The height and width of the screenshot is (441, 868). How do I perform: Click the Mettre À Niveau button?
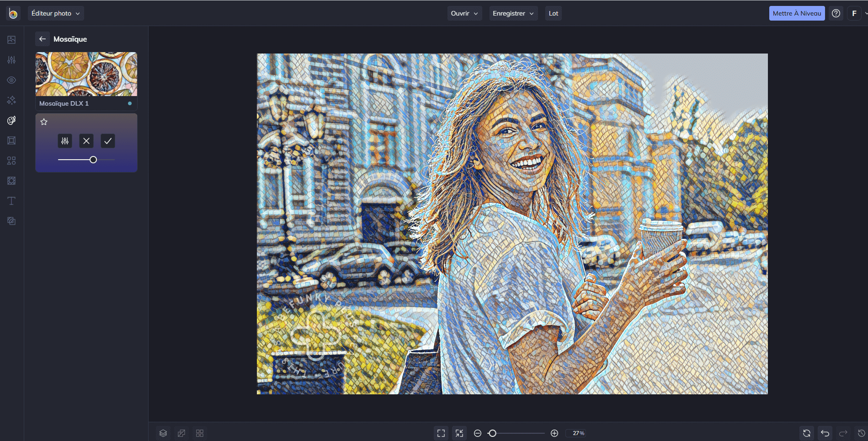coord(797,13)
